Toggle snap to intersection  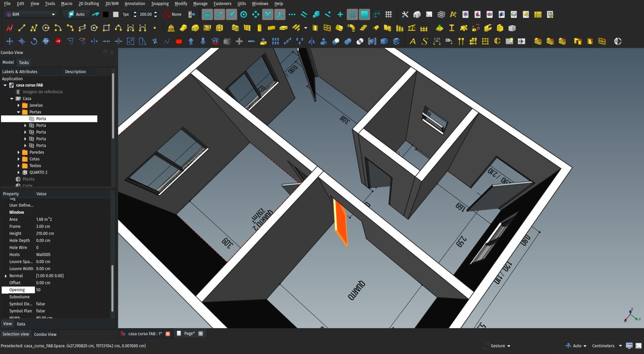268,14
